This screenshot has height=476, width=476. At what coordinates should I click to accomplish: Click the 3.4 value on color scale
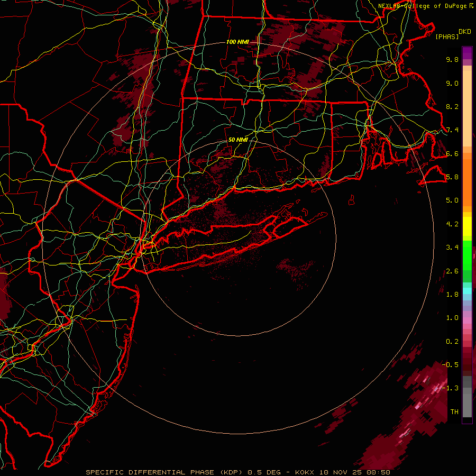pyautogui.click(x=452, y=248)
